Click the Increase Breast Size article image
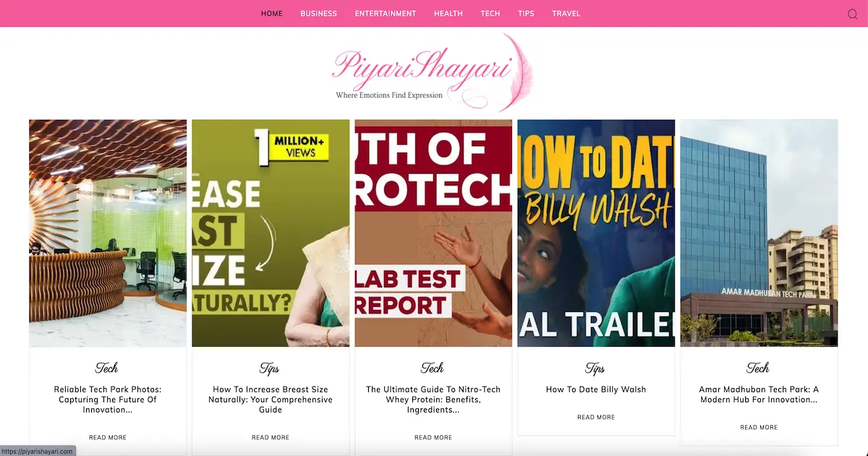Screen dimensions: 868x456 point(271,233)
